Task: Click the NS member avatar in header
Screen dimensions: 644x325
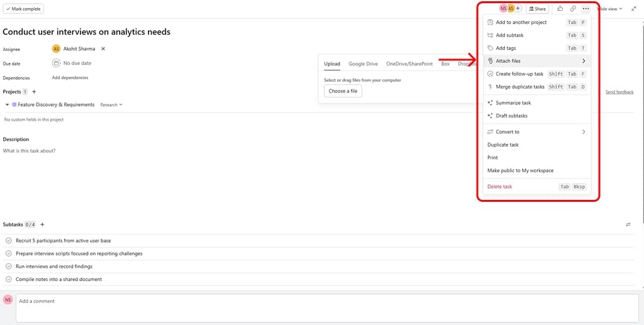Action: point(503,9)
